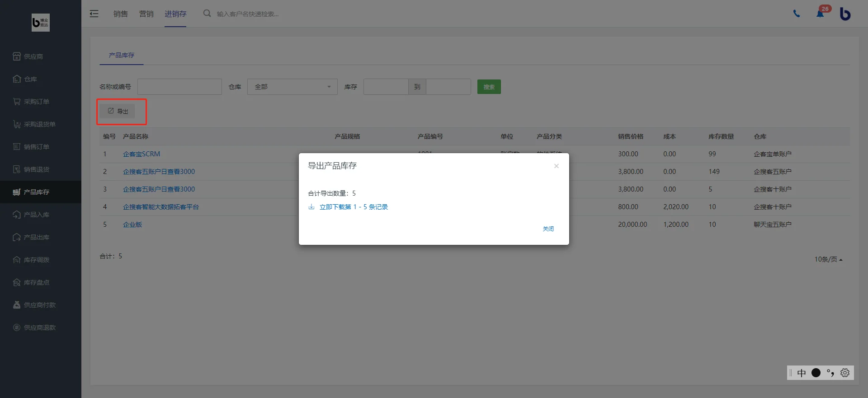Click 关闭 in the export dialog

[548, 229]
